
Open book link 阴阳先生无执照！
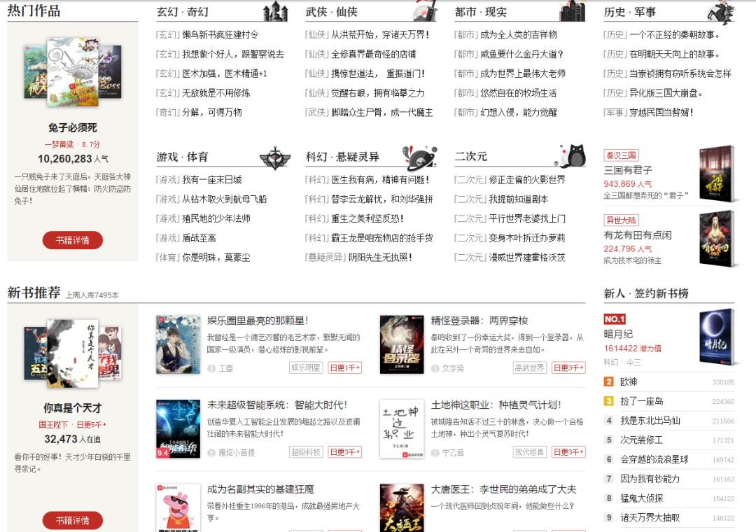(x=380, y=258)
